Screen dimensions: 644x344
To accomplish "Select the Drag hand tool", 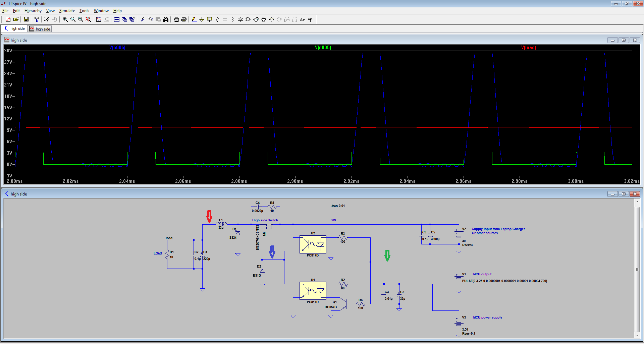I will click(264, 19).
